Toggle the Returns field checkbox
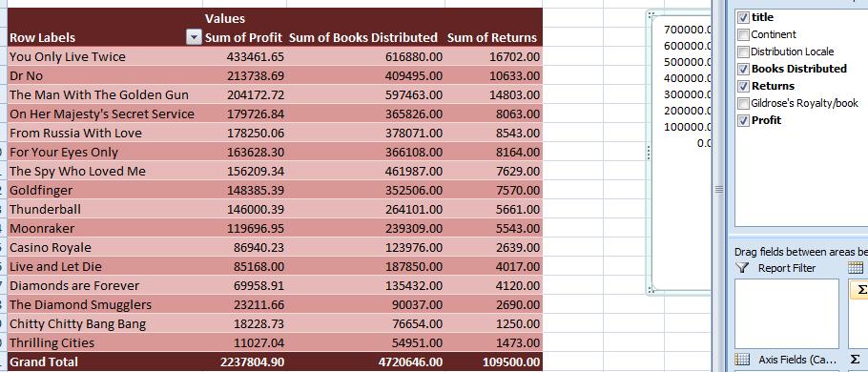 pyautogui.click(x=743, y=87)
